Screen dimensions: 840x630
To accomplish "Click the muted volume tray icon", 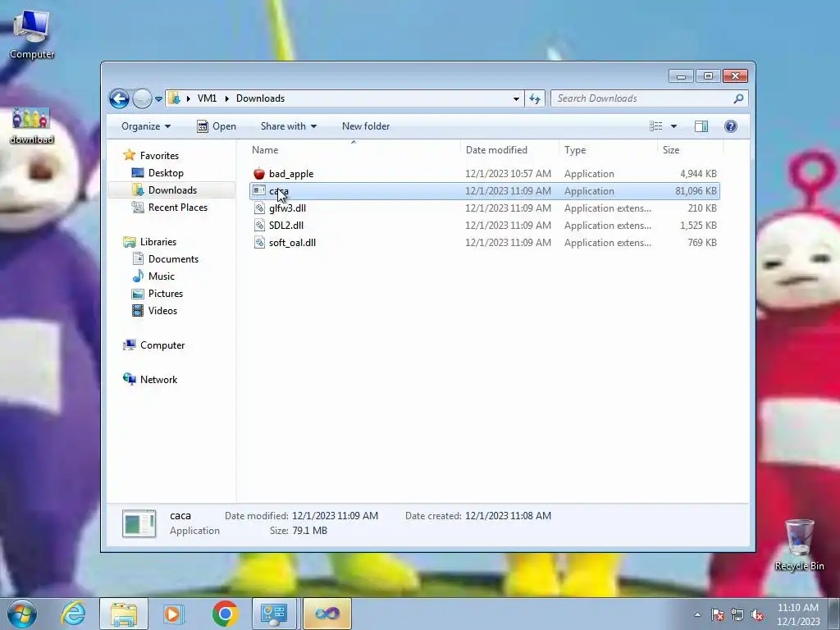I will [x=757, y=615].
